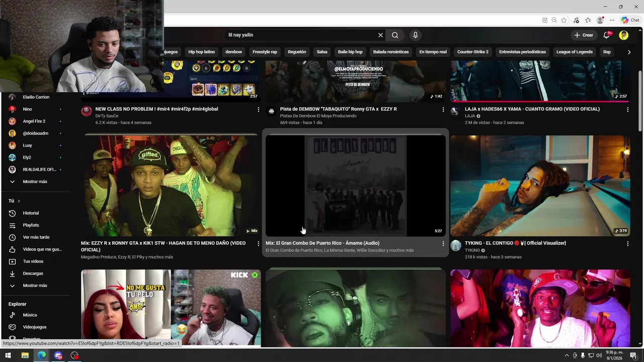Viewport: 644px width, 362px height.
Task: Open Windows Start menu
Action: [x=8, y=355]
